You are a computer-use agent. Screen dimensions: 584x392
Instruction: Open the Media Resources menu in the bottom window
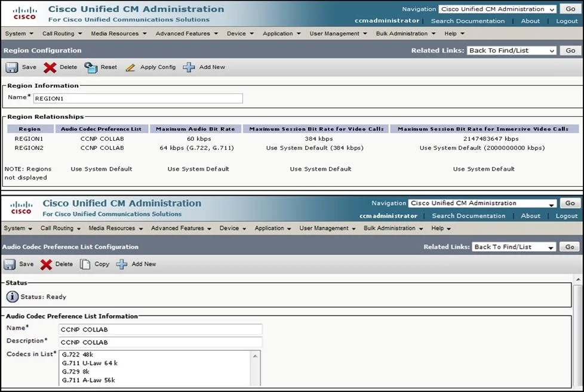pos(115,228)
